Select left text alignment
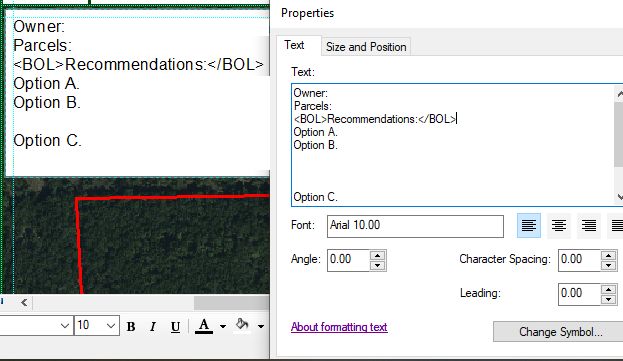 coord(529,226)
